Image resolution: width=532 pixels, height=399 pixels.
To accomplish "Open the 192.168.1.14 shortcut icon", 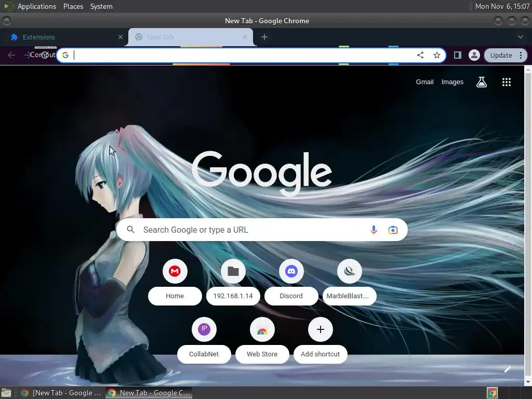I will coord(233,271).
